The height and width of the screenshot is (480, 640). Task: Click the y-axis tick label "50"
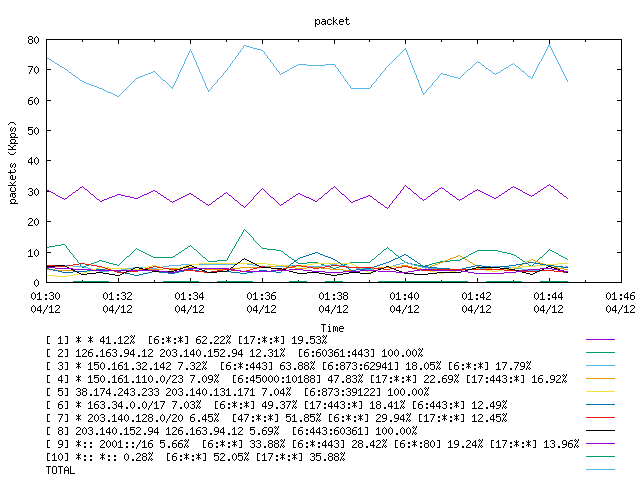tap(33, 131)
